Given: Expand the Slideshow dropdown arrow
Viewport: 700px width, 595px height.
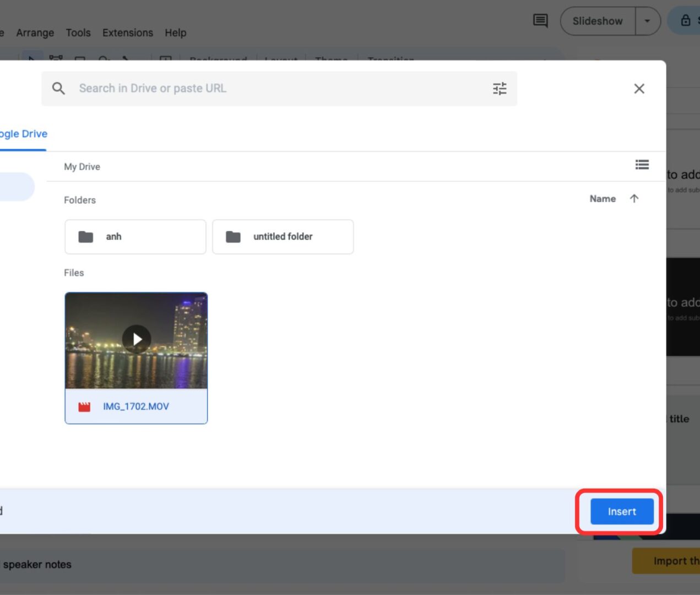Looking at the screenshot, I should point(648,21).
